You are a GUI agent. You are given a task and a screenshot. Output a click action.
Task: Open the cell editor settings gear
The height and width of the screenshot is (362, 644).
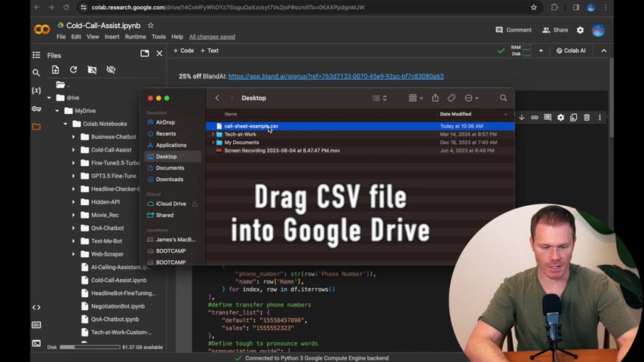pos(560,118)
